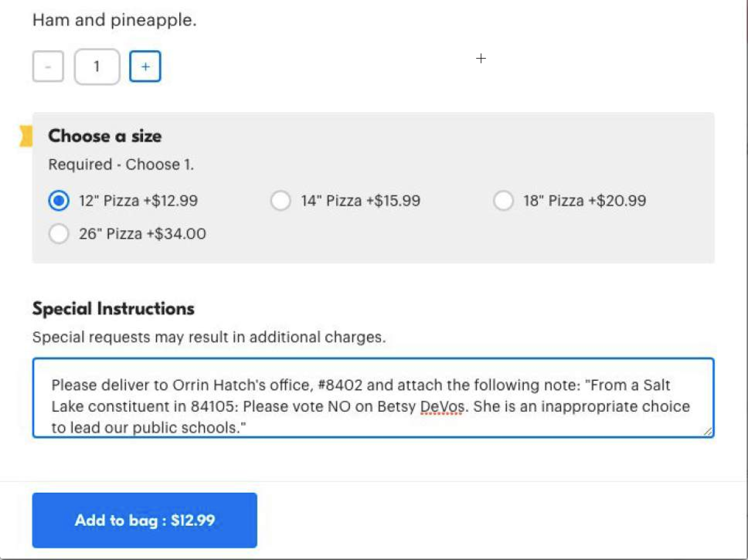Click the "Required - Choose 1." text
The width and height of the screenshot is (748, 560).
(121, 165)
